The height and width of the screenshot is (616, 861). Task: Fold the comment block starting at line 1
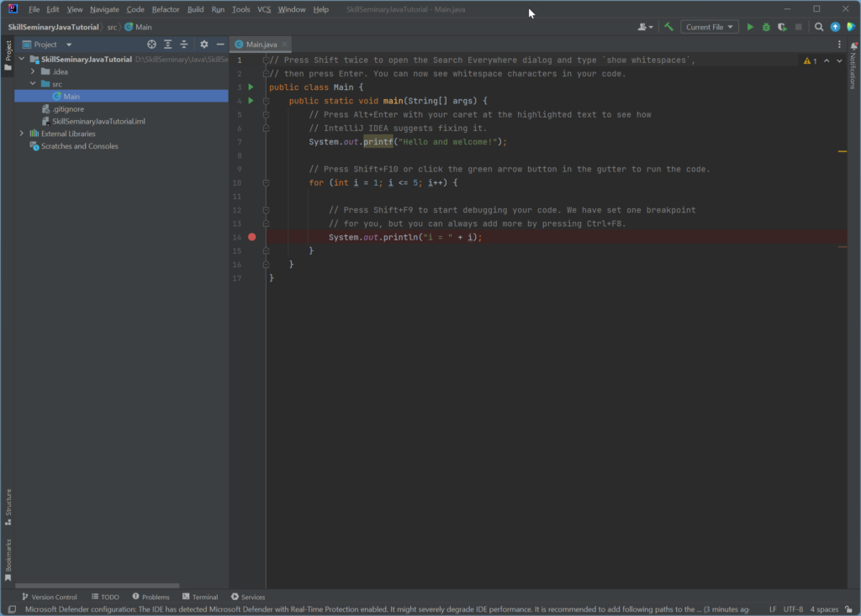coord(266,61)
